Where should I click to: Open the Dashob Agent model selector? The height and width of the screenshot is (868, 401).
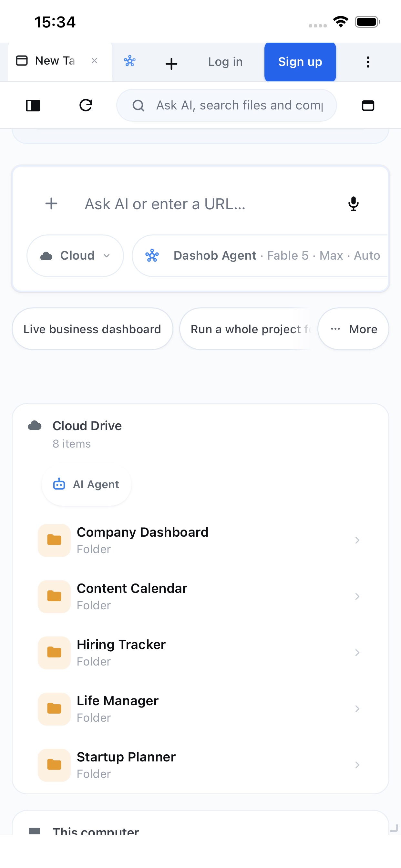pyautogui.click(x=260, y=256)
